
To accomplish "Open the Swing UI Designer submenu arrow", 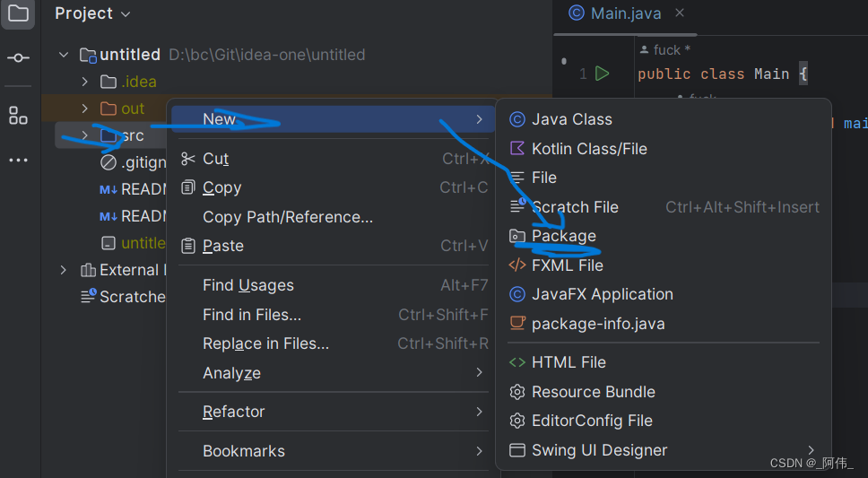I will tap(811, 450).
